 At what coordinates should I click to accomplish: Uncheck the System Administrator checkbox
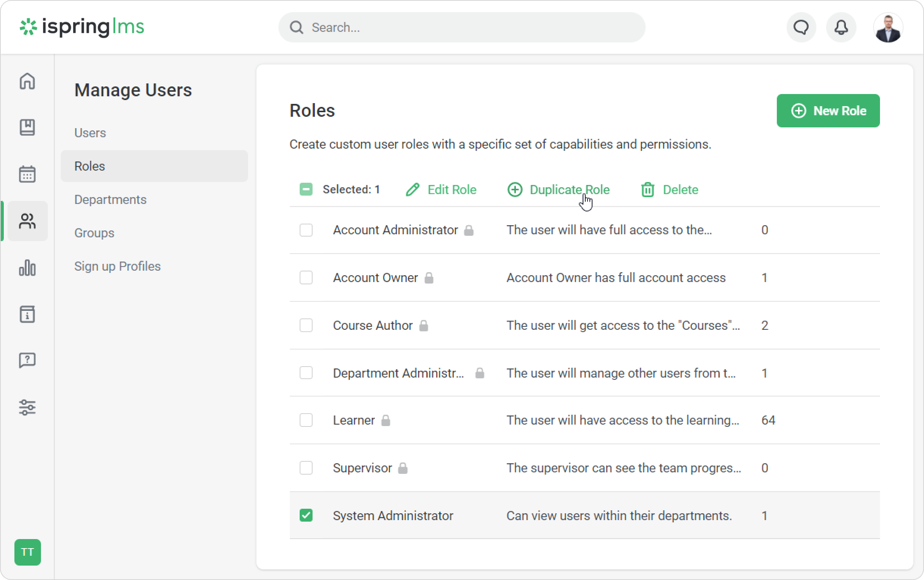pos(306,515)
